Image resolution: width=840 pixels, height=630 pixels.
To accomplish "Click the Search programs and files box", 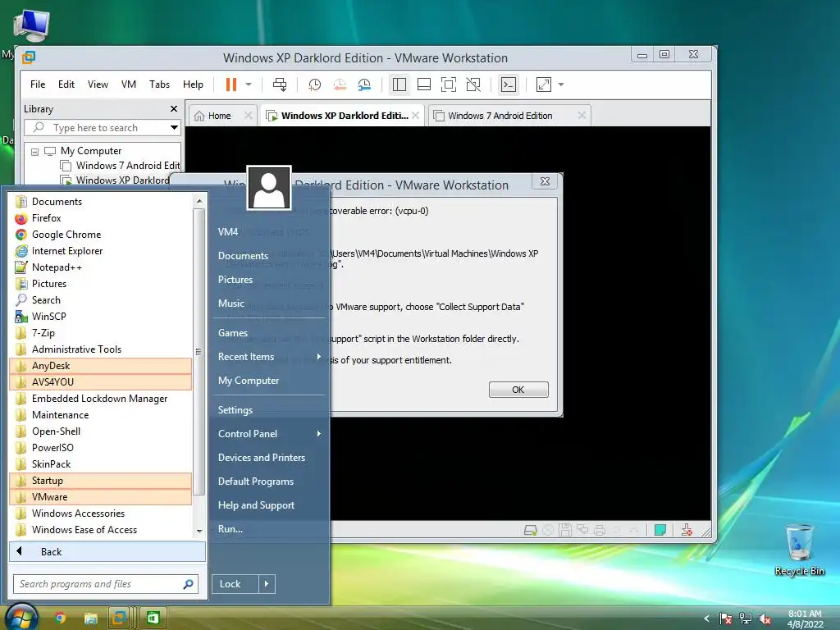I will 106,584.
